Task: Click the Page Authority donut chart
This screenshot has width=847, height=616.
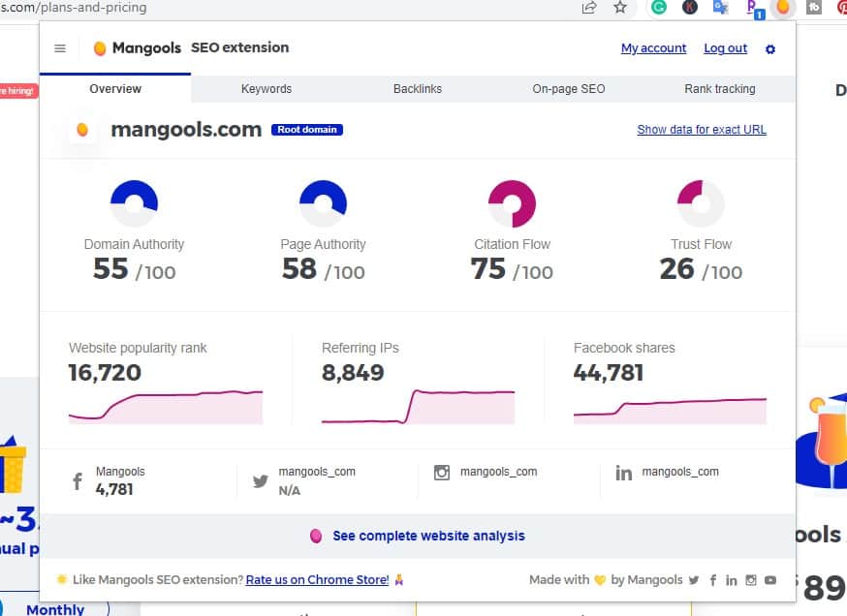Action: click(x=323, y=203)
